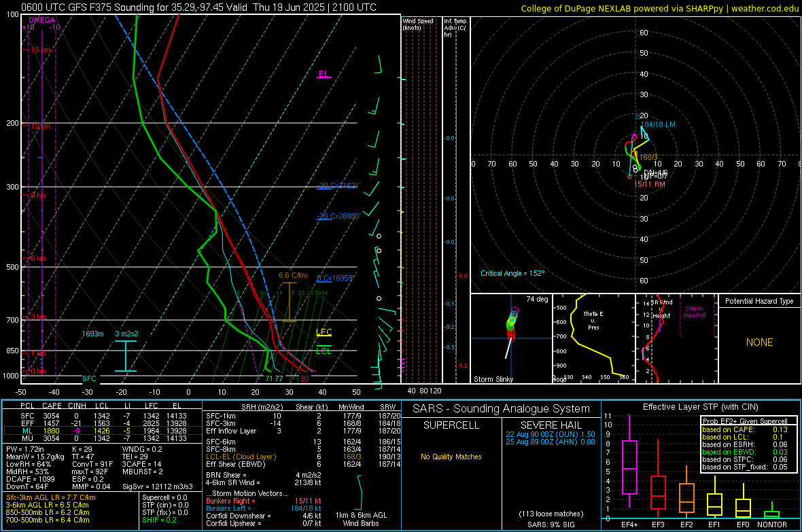Select the SFC parcel row in the table
The image size is (802, 532).
[103, 416]
